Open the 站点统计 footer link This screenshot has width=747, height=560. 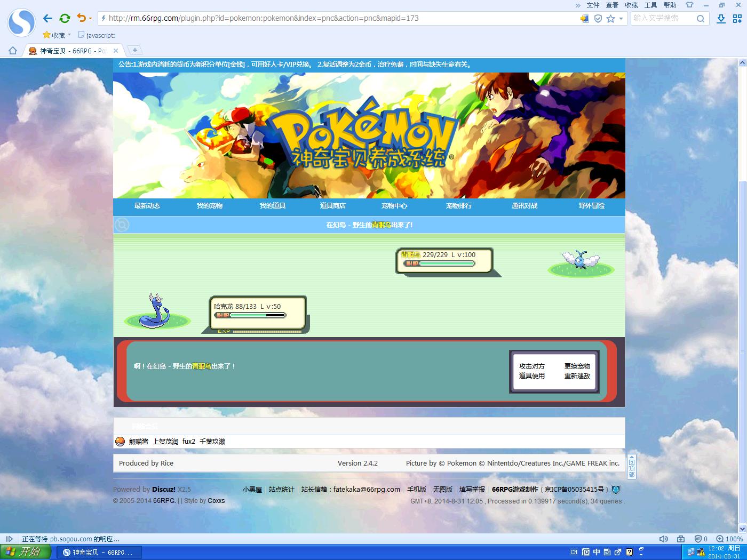pyautogui.click(x=282, y=490)
